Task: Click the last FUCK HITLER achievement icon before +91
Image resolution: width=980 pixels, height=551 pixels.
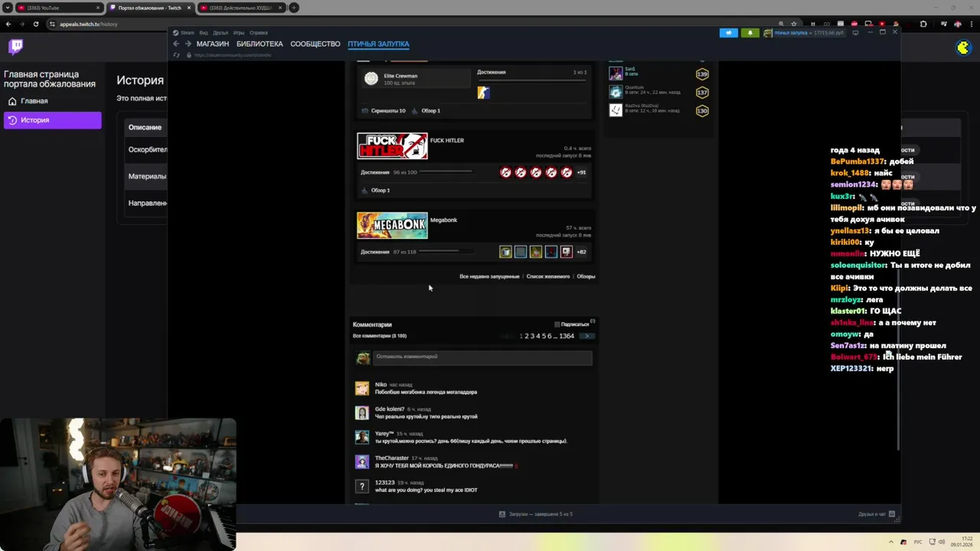Action: 567,172
